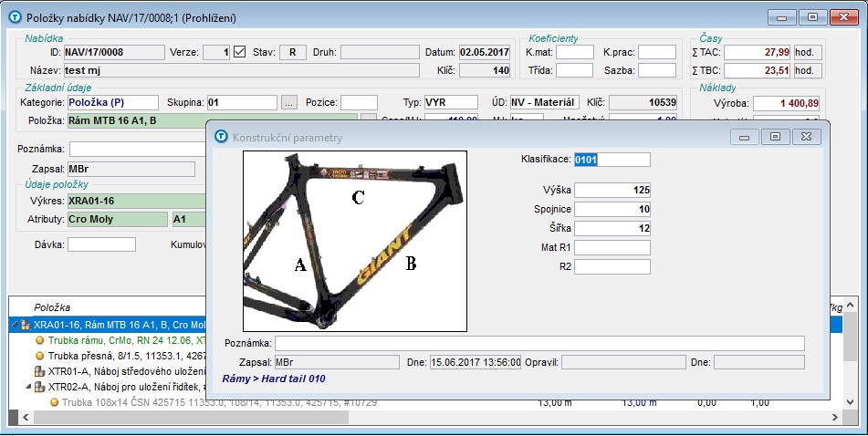This screenshot has height=436, width=868.
Task: Click the Rámy > Hard tail 010 link
Action: tap(274, 378)
